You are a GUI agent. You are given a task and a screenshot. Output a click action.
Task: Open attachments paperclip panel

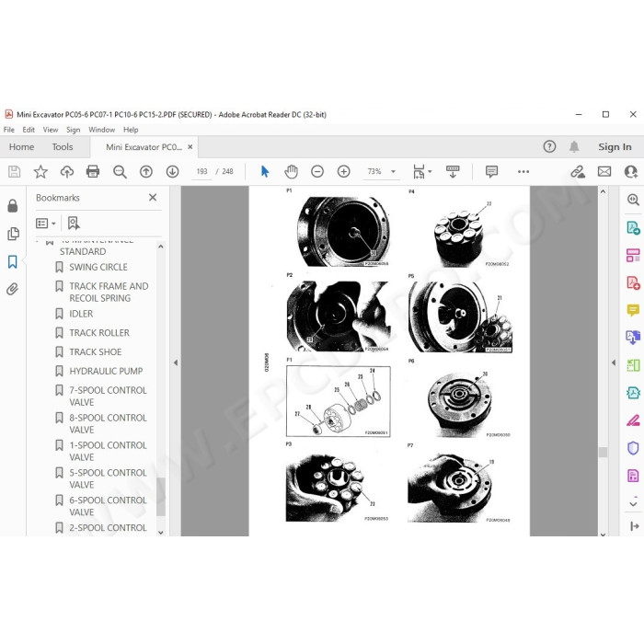[13, 289]
